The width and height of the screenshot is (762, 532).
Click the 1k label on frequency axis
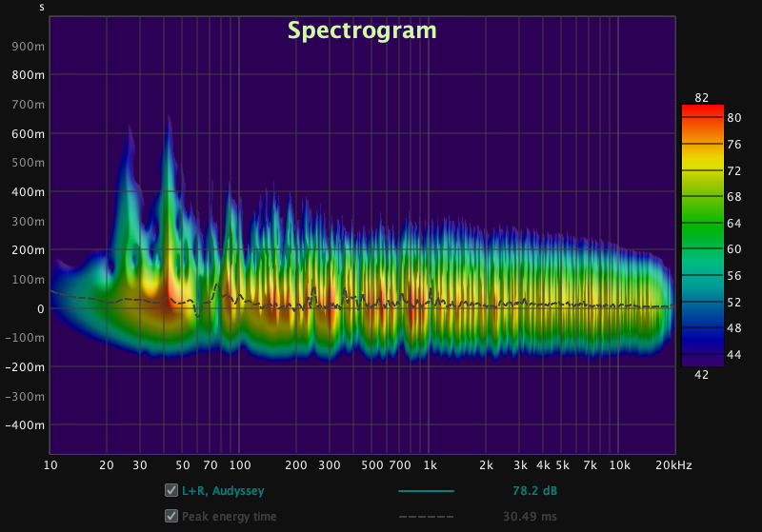431,465
